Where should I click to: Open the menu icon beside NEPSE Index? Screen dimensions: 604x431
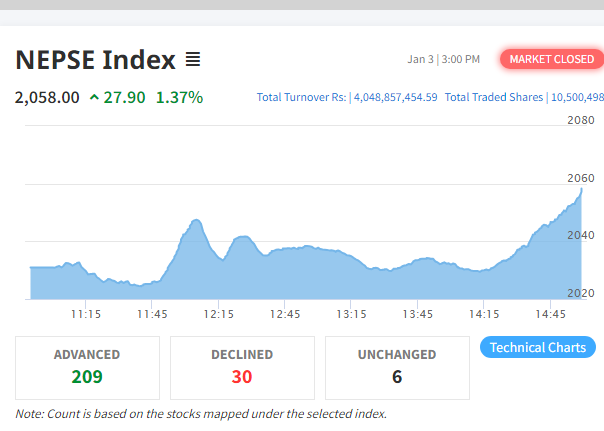click(x=193, y=60)
